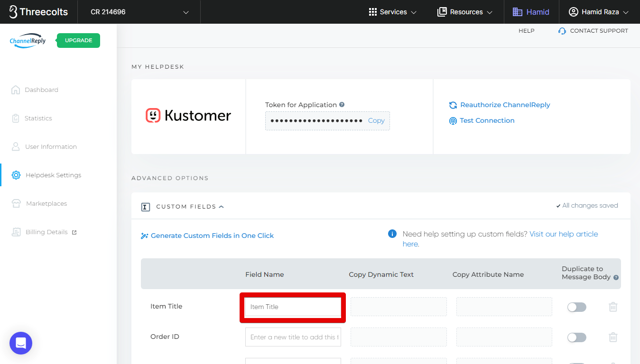Click the Hamid building icon
The width and height of the screenshot is (640, 364).
click(x=517, y=12)
